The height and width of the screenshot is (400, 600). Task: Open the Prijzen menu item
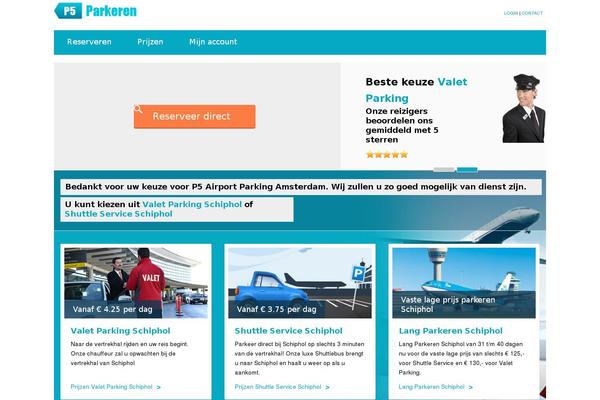[x=150, y=42]
